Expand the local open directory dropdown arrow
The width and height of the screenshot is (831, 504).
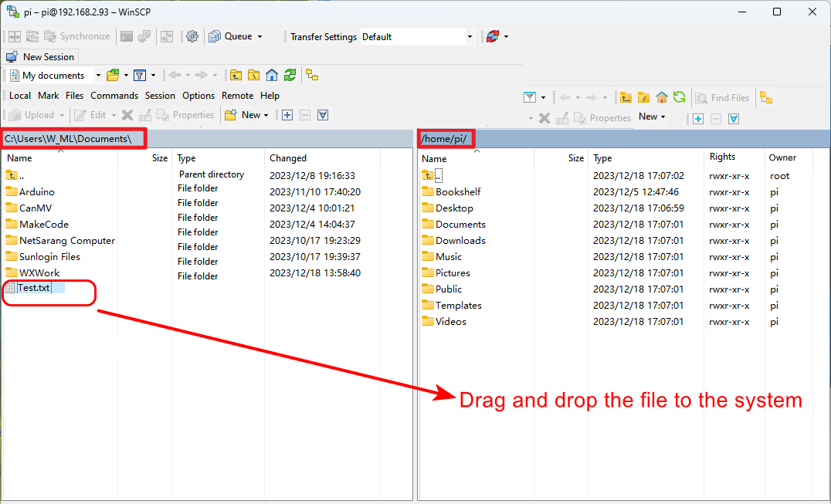point(126,75)
